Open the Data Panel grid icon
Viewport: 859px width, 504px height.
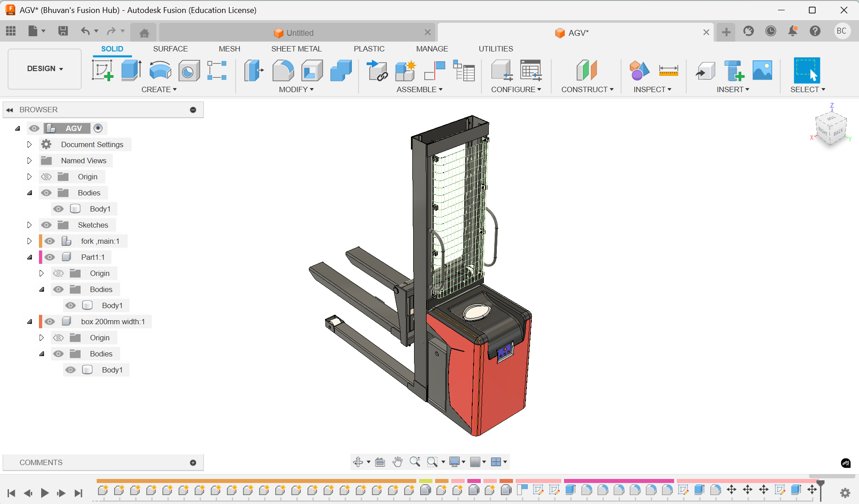(11, 31)
